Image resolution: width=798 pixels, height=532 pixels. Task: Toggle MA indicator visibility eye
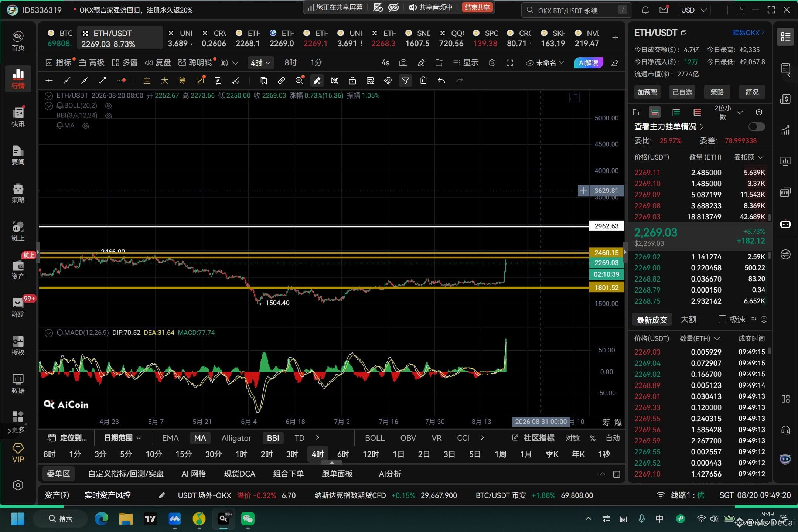coord(85,126)
